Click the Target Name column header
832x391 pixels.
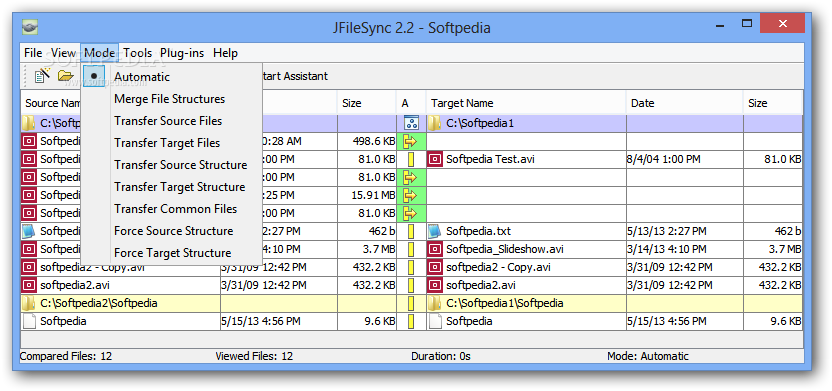tap(526, 103)
